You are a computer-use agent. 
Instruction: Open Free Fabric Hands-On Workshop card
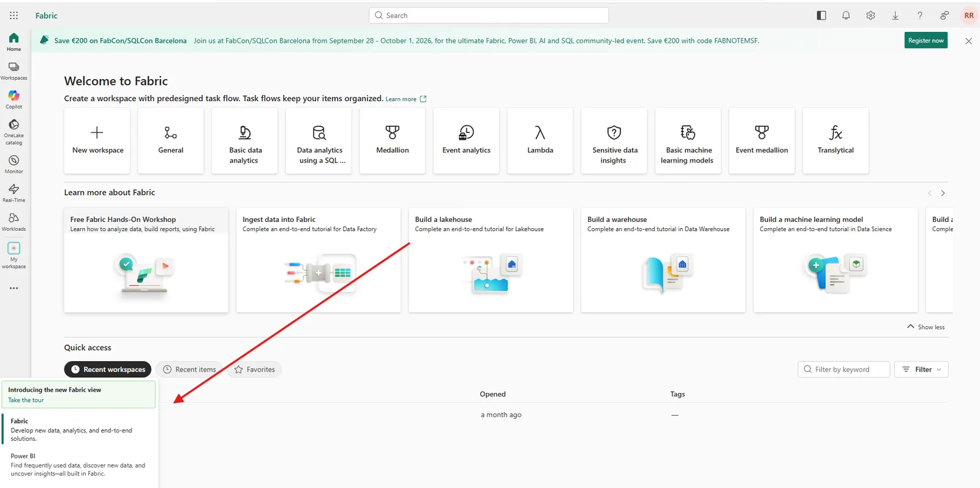[146, 260]
